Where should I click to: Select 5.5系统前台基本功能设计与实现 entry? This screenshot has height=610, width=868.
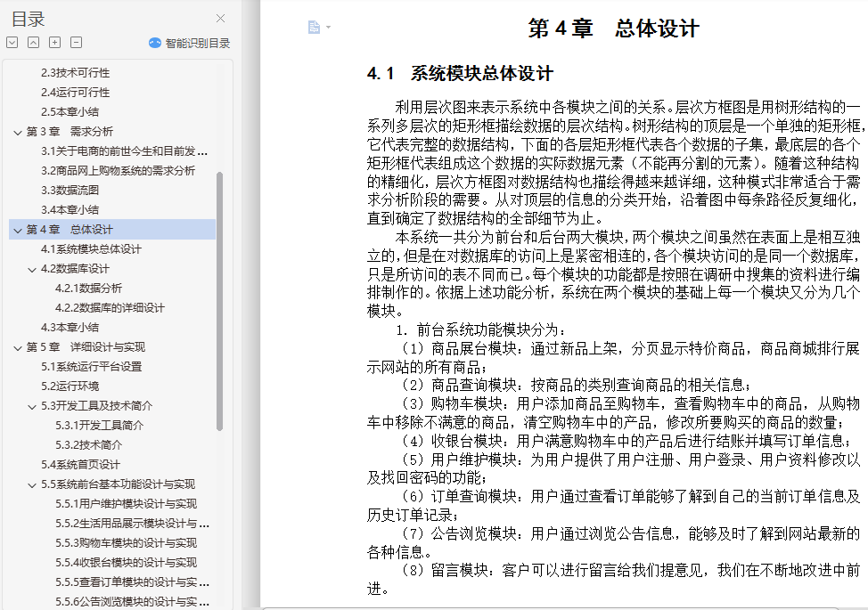tap(118, 484)
